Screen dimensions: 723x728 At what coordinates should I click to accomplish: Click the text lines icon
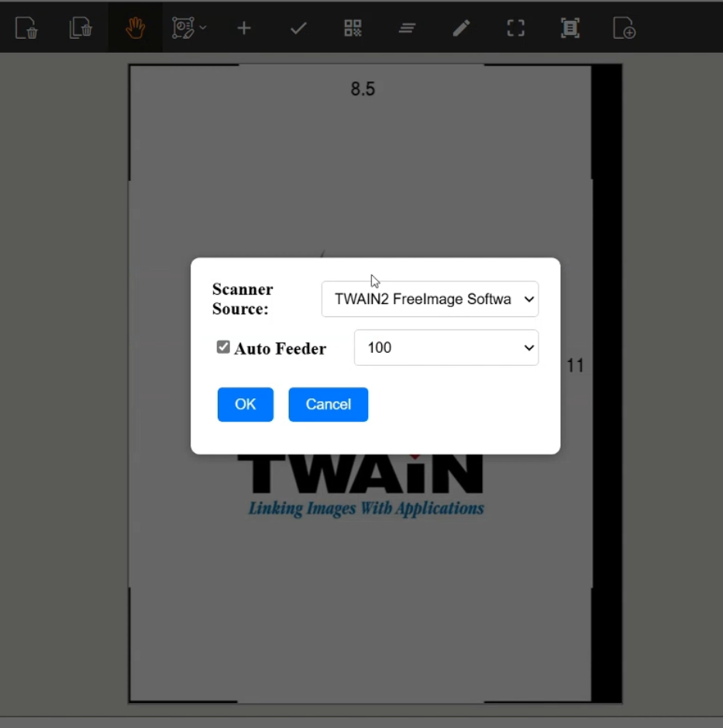click(x=407, y=28)
